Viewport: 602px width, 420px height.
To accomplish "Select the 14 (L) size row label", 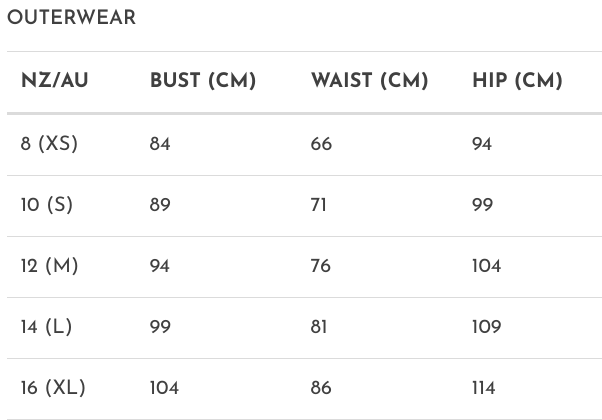I will (x=46, y=327).
